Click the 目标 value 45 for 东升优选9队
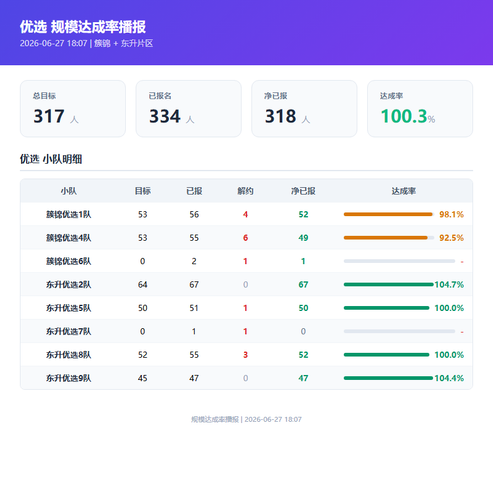Screen dimensions: 493x500 [x=143, y=378]
